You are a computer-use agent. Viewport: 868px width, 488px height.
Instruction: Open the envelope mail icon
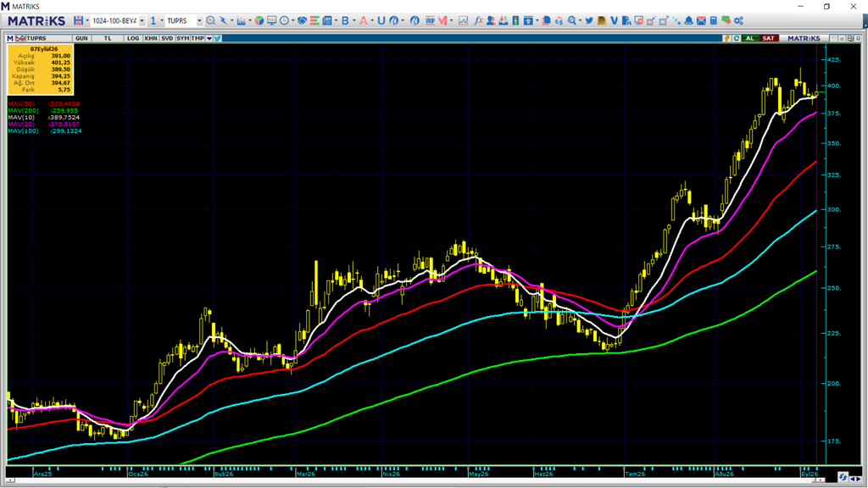701,20
